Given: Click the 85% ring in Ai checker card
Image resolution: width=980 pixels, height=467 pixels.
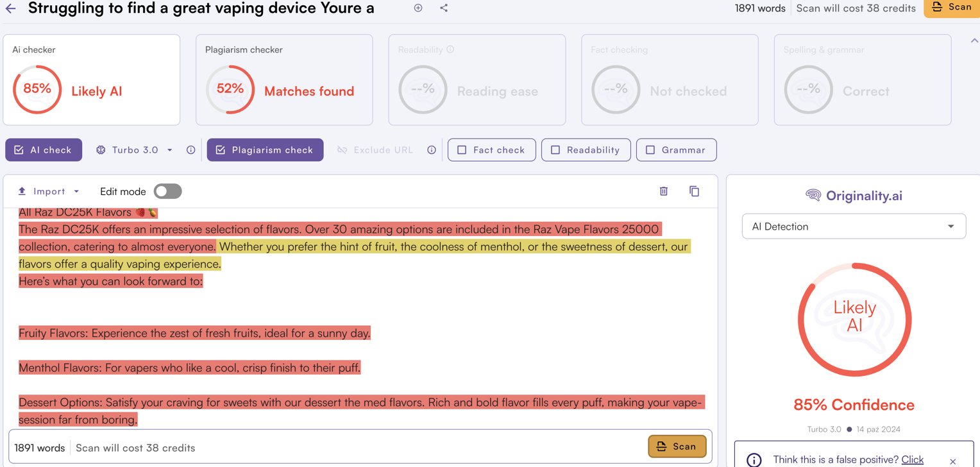Looking at the screenshot, I should click(x=37, y=89).
